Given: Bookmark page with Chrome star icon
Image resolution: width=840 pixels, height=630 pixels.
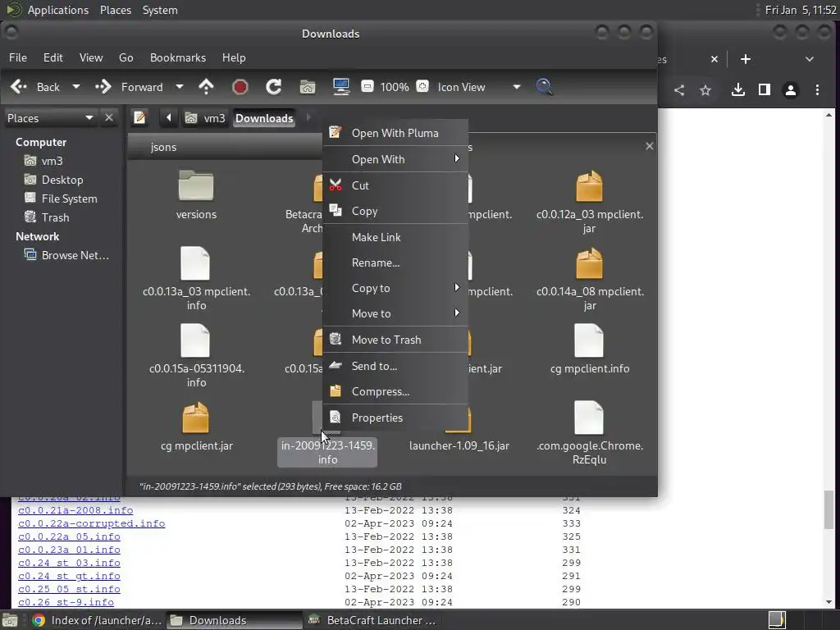Looking at the screenshot, I should pos(705,90).
